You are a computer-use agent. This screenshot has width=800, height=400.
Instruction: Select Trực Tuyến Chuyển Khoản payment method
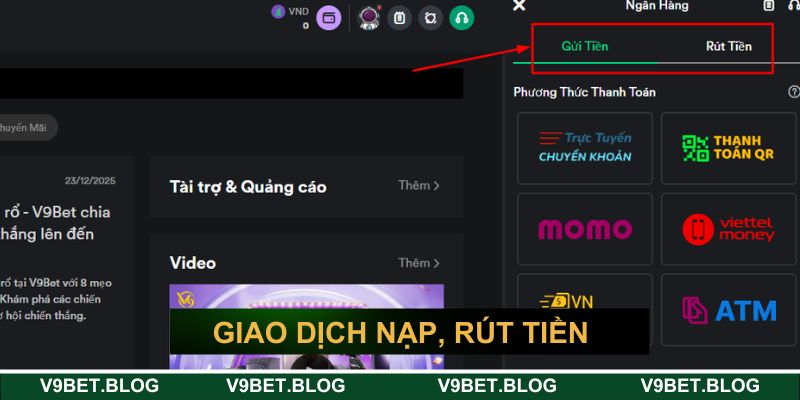585,148
